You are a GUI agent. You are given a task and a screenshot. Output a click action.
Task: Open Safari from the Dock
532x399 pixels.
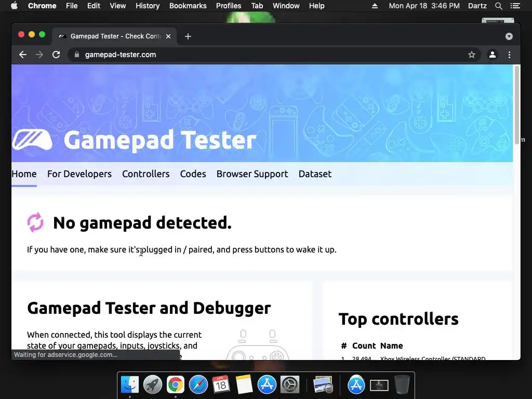point(198,384)
